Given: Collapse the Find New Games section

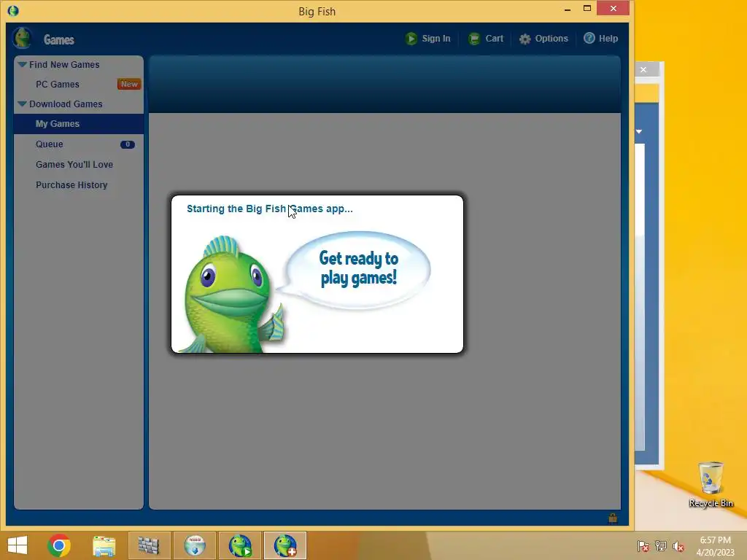Looking at the screenshot, I should click(x=22, y=64).
